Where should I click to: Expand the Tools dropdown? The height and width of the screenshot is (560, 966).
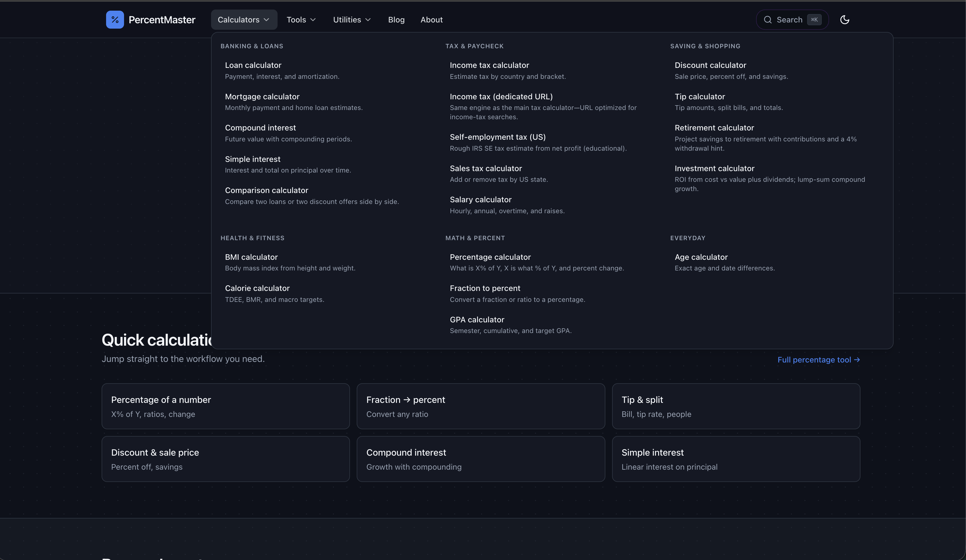(x=301, y=20)
